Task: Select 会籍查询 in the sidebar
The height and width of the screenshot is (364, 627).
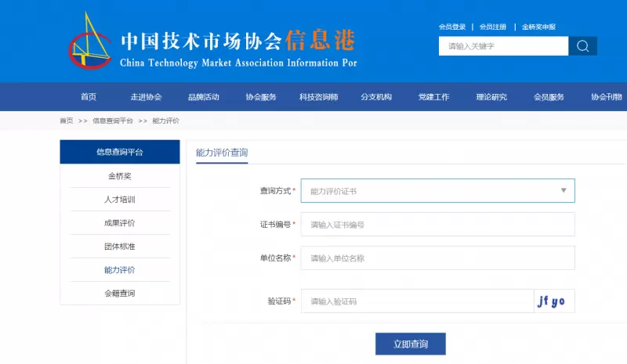Action: coord(120,294)
